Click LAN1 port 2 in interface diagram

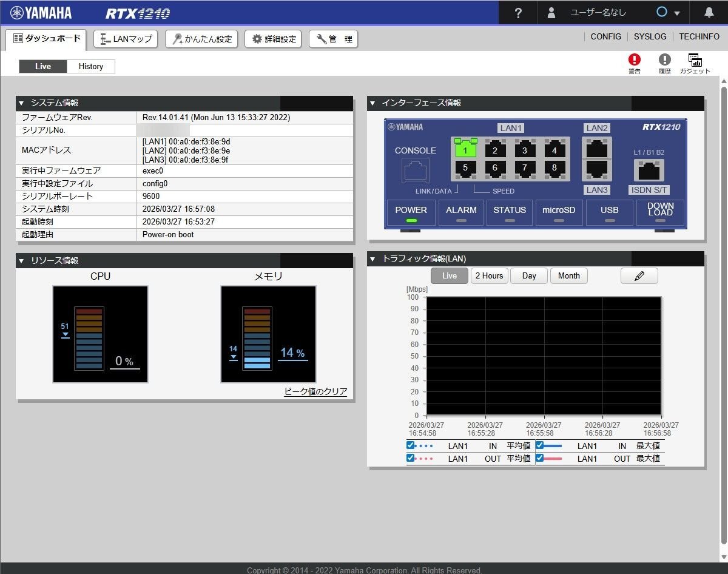point(495,150)
